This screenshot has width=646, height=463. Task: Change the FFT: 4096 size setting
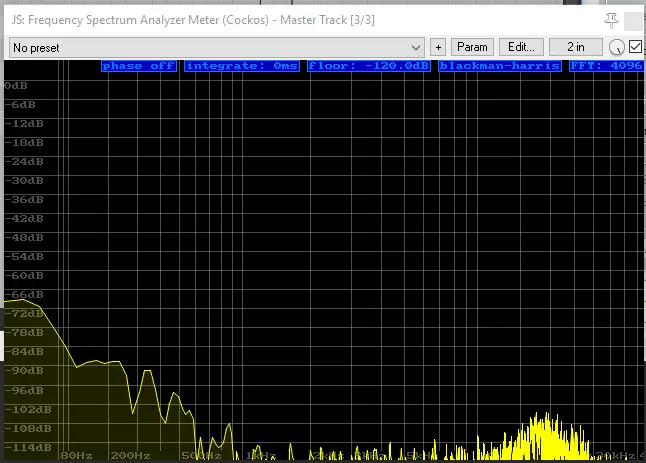[605, 66]
